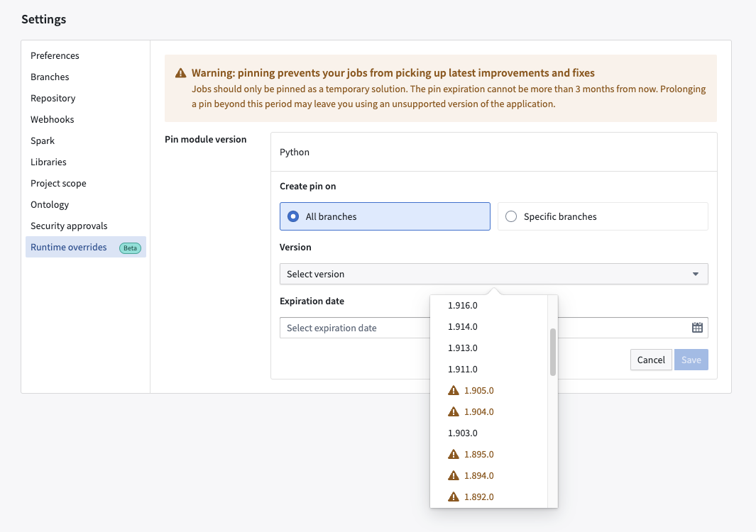Screen dimensions: 756x532
Task: Pick version 1.895.0 label in list
Action: (478, 454)
